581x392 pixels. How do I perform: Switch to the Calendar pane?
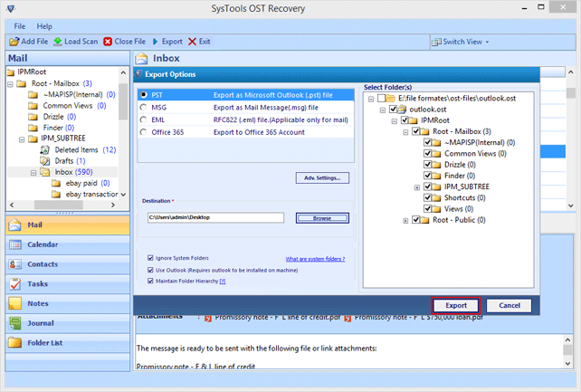pyautogui.click(x=68, y=244)
